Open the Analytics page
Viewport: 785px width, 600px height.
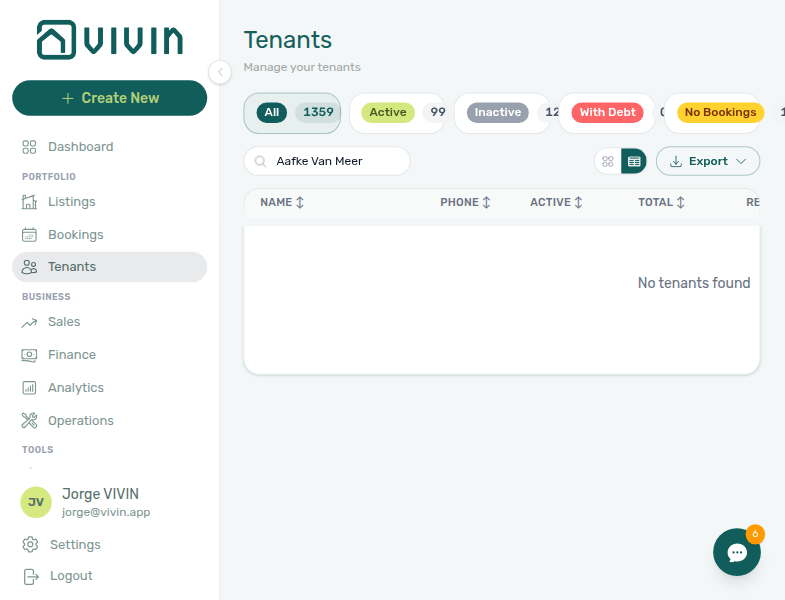tap(110, 388)
